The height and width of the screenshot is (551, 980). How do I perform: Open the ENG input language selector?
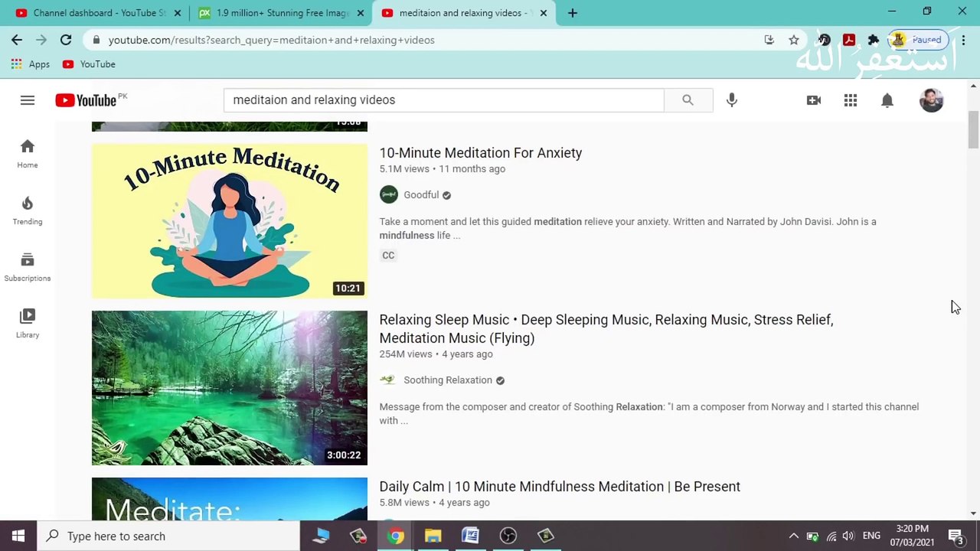(x=871, y=536)
